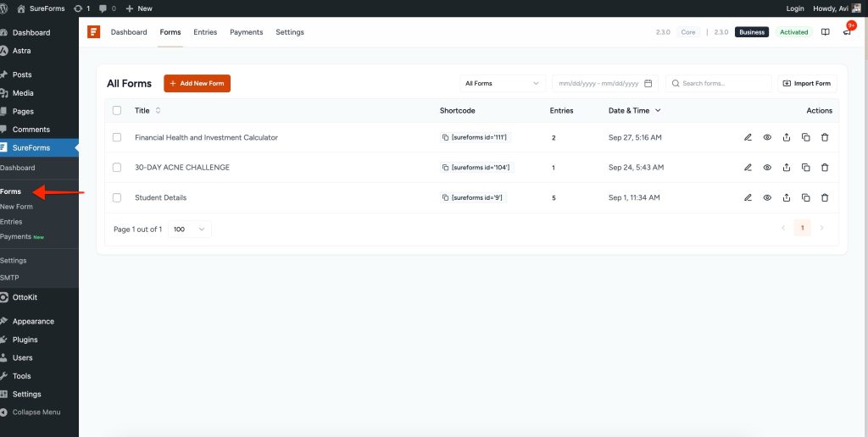Image resolution: width=868 pixels, height=437 pixels.
Task: Open the New menu in admin bar
Action: click(139, 8)
